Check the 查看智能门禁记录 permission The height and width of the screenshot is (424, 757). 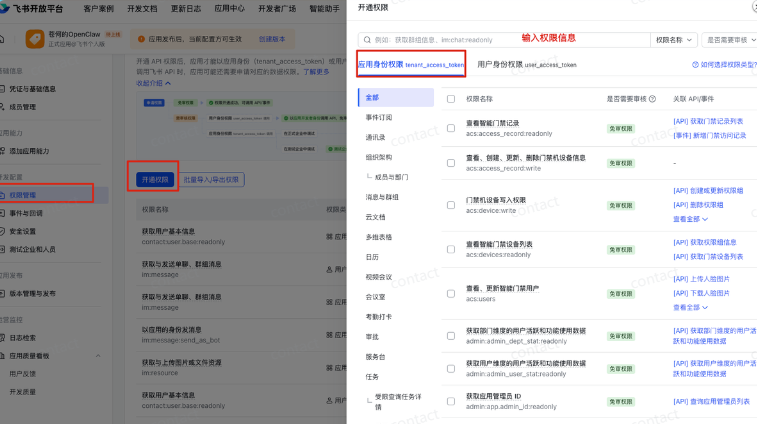point(451,128)
